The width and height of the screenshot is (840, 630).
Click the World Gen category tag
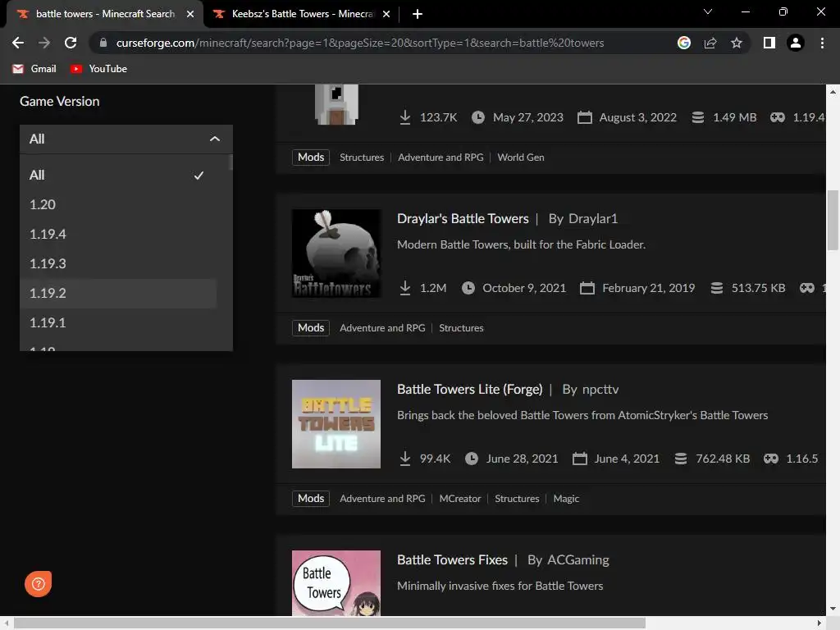click(x=521, y=157)
